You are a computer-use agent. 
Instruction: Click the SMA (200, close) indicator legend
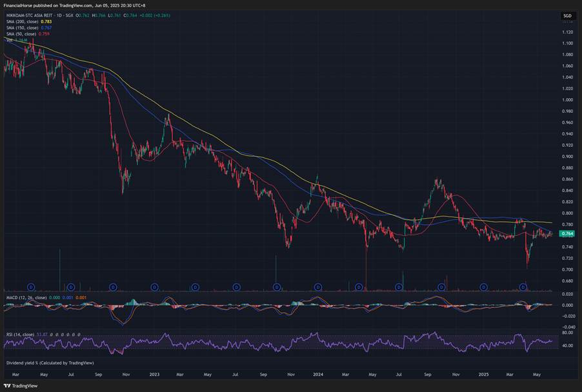click(23, 21)
